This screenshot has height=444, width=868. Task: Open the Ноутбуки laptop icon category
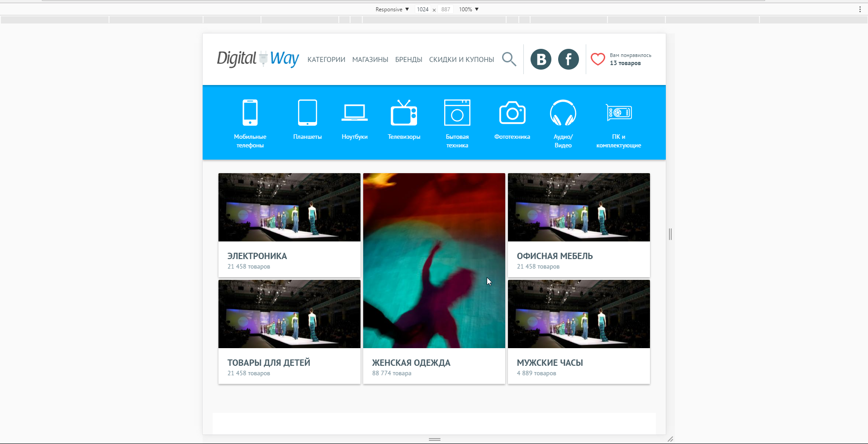pyautogui.click(x=355, y=113)
